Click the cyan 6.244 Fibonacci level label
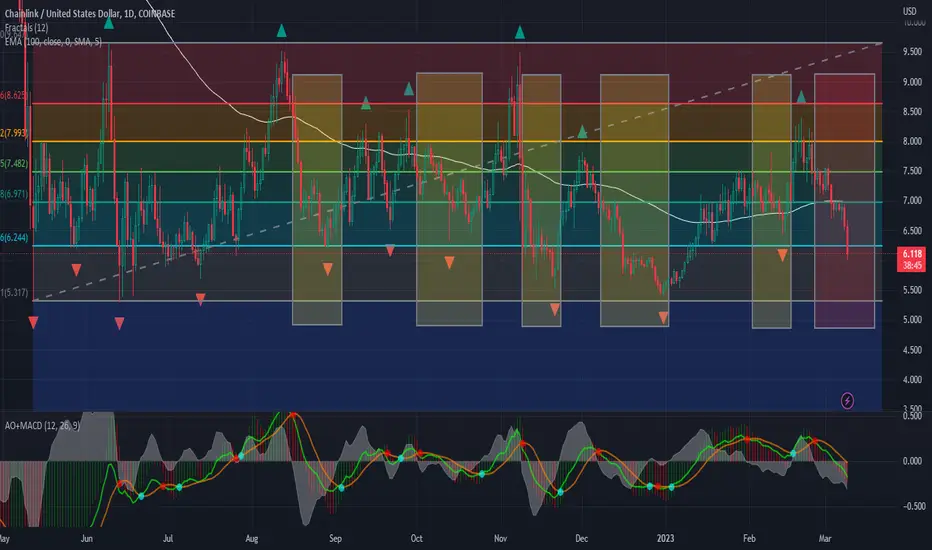This screenshot has width=932, height=550. (14, 238)
